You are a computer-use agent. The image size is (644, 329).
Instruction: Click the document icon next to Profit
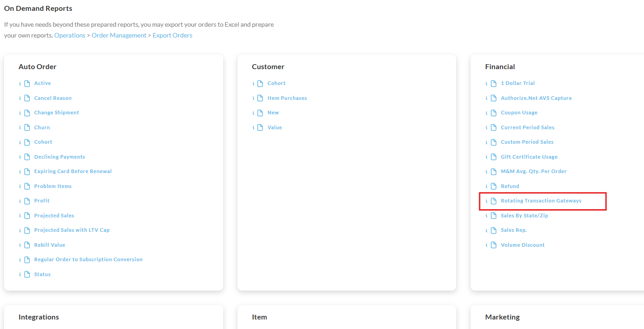(x=27, y=201)
